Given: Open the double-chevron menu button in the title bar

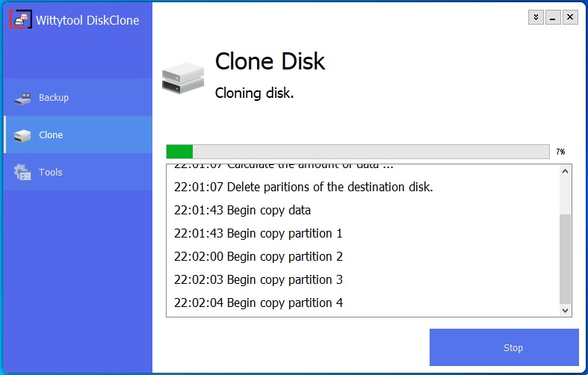Looking at the screenshot, I should click(x=536, y=17).
